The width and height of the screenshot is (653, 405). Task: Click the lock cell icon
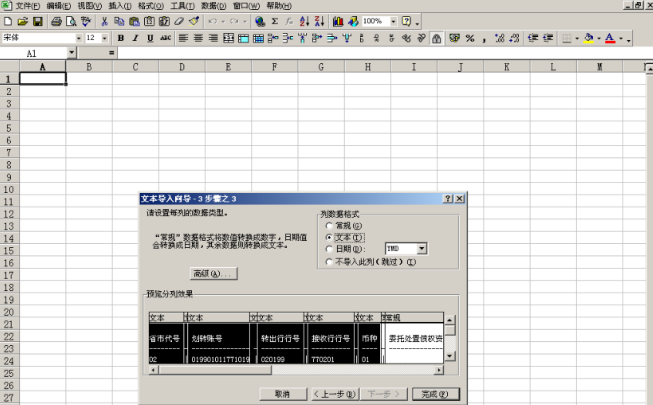pos(436,38)
